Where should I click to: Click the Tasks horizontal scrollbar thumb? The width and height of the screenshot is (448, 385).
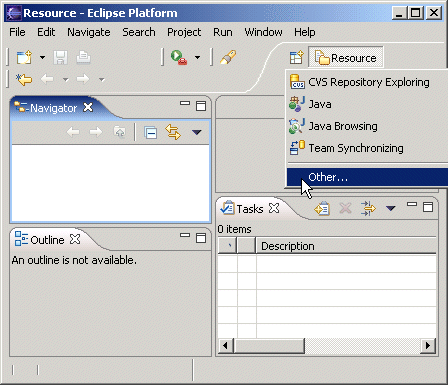(x=269, y=345)
